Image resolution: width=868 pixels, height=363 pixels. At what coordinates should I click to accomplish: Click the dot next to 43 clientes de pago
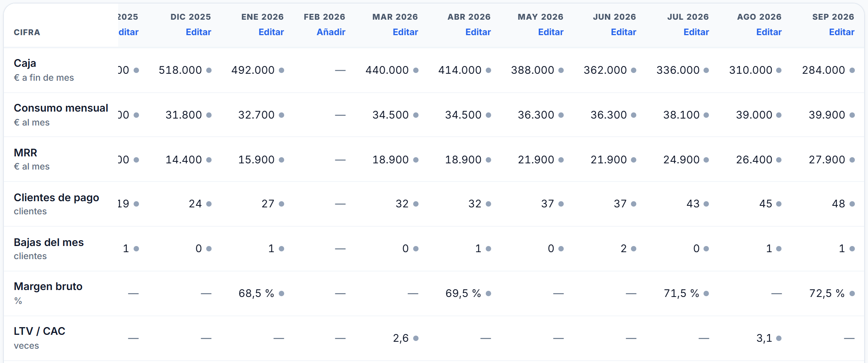click(706, 204)
